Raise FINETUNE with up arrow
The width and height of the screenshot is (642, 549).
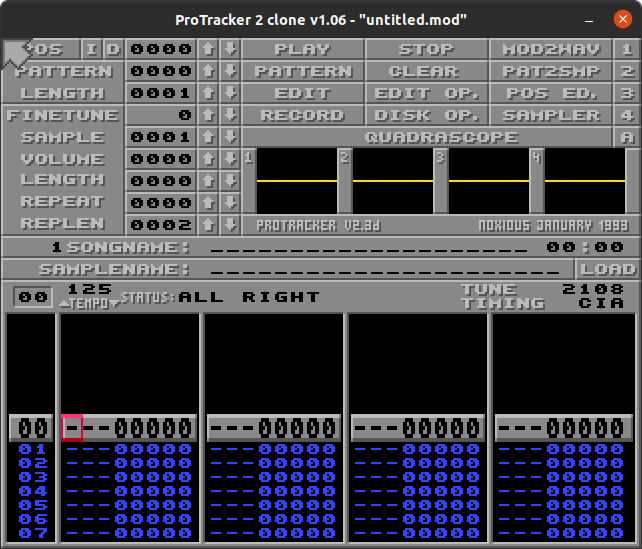point(208,115)
